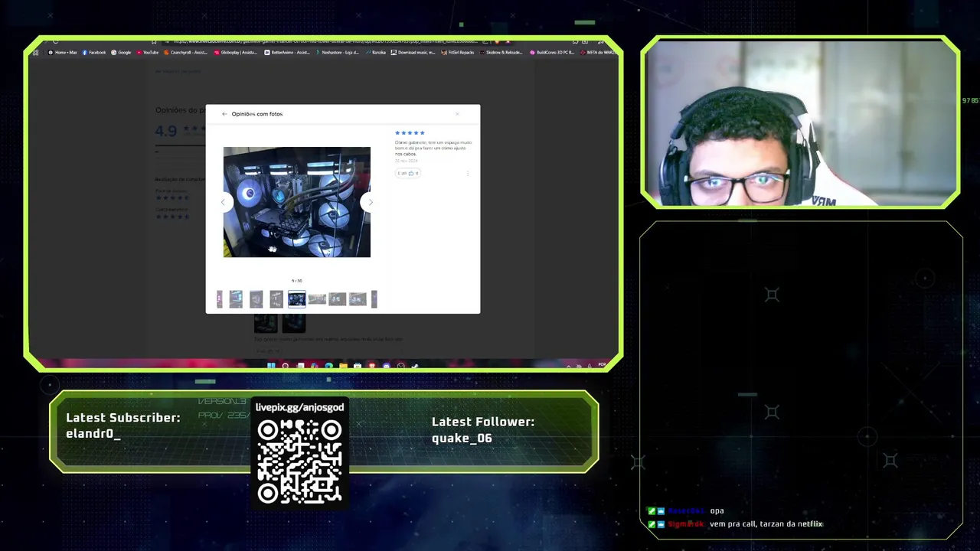Open the FitGirl Repacks bookmark

pos(459,53)
